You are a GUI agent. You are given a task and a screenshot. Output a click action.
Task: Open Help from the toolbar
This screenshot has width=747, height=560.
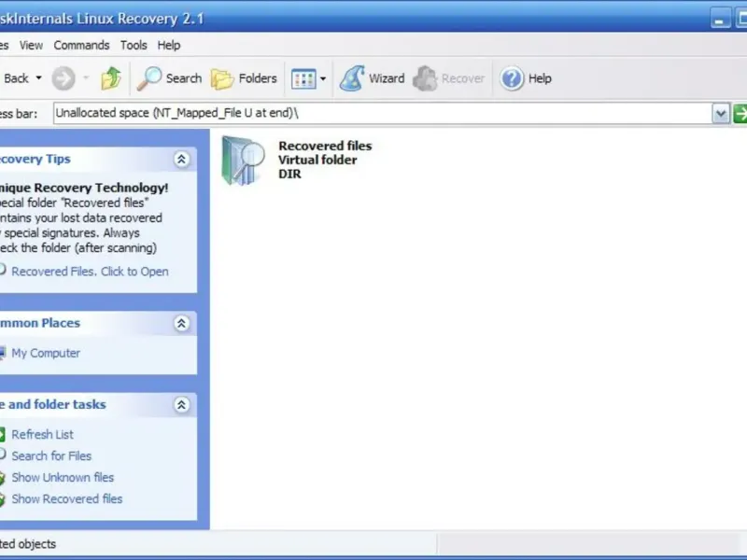point(526,78)
